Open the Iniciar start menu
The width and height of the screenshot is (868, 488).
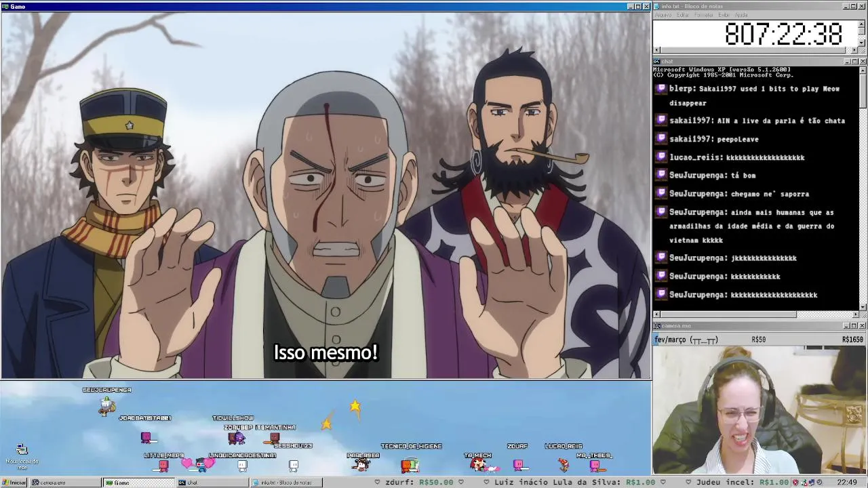(x=14, y=483)
